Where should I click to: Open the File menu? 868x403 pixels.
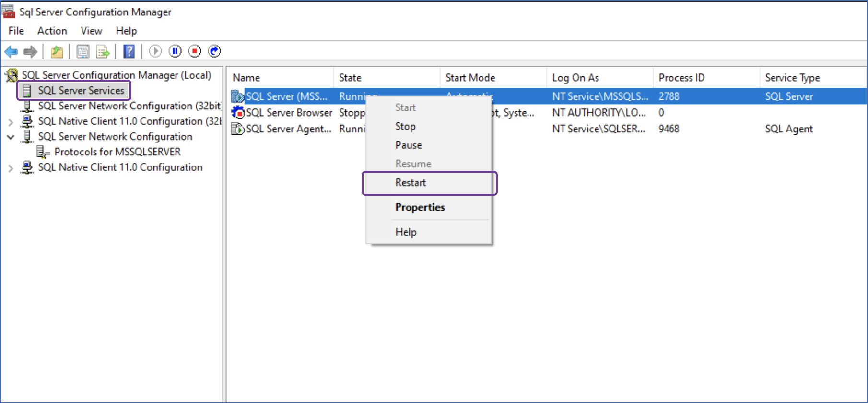tap(16, 31)
